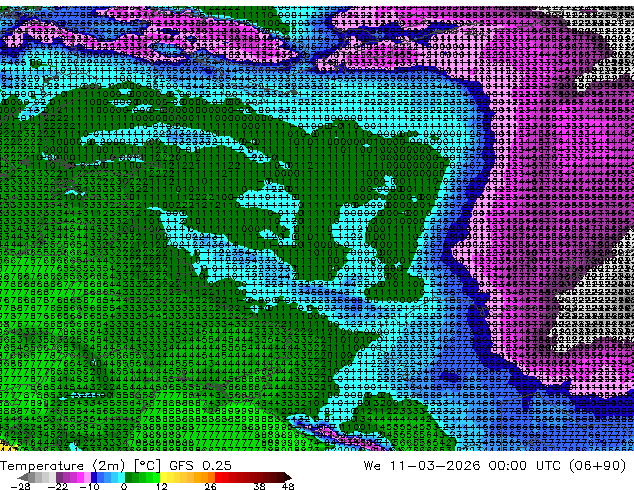Screen dimensions: 634x490
Task: Click the '12' legend value
Action: tap(162, 486)
